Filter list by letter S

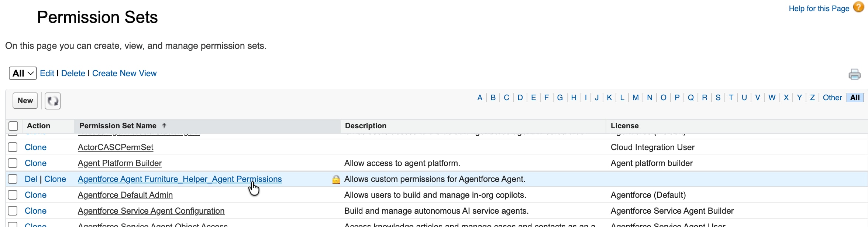point(718,98)
